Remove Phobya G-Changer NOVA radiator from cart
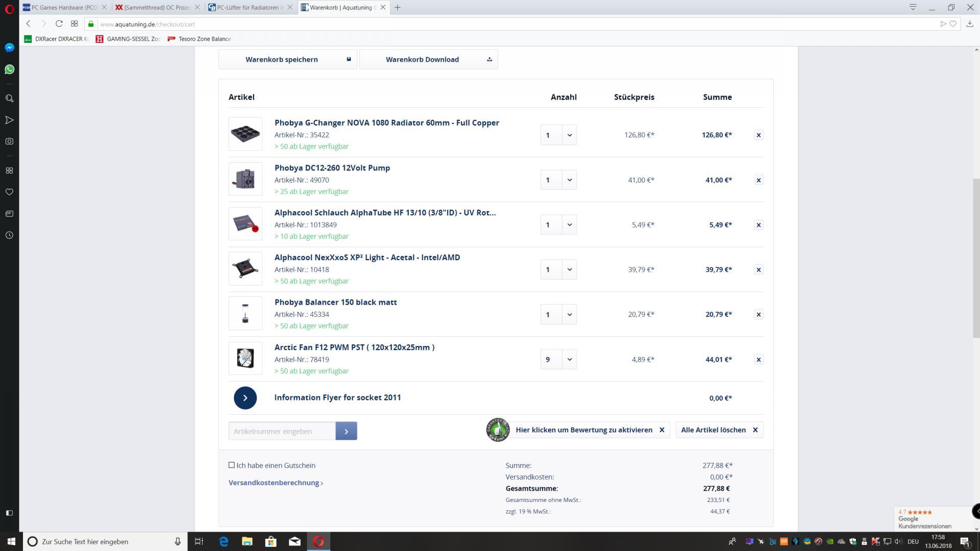 pyautogui.click(x=758, y=135)
